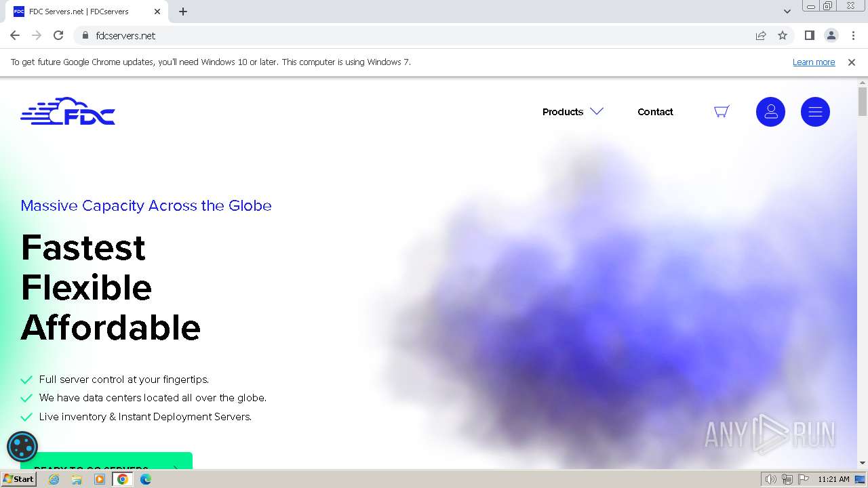This screenshot has width=868, height=488.
Task: Click the scrollbar down arrow
Action: [x=863, y=463]
